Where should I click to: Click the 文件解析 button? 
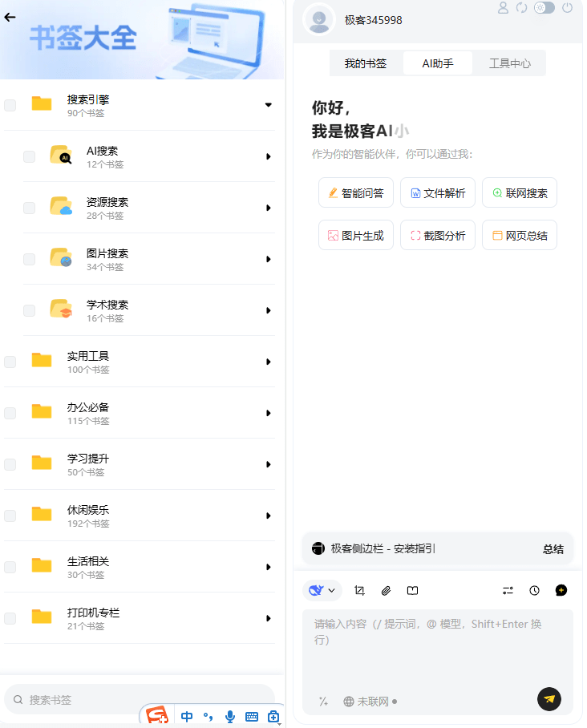(x=438, y=192)
